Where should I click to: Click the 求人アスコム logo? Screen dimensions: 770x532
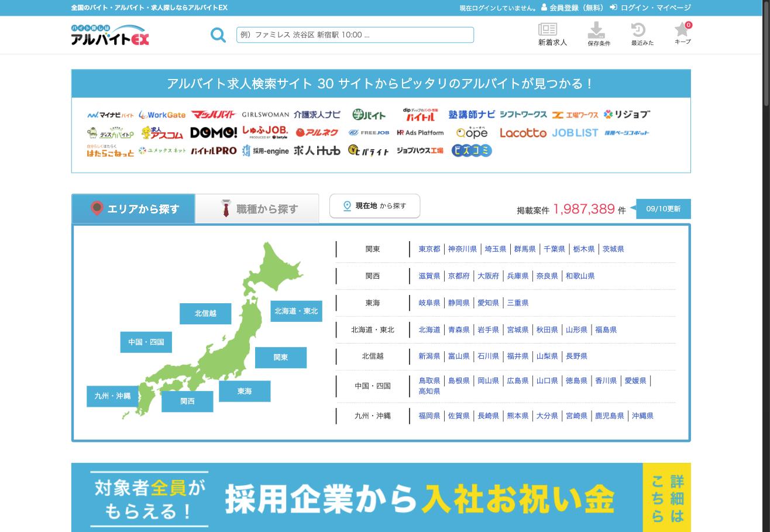click(162, 133)
